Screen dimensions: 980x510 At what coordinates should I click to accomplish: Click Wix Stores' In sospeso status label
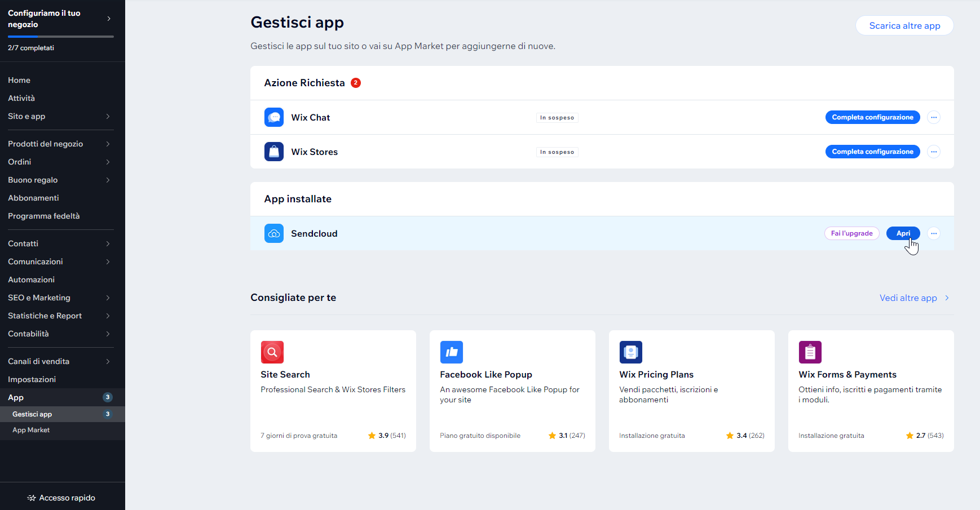(x=557, y=152)
